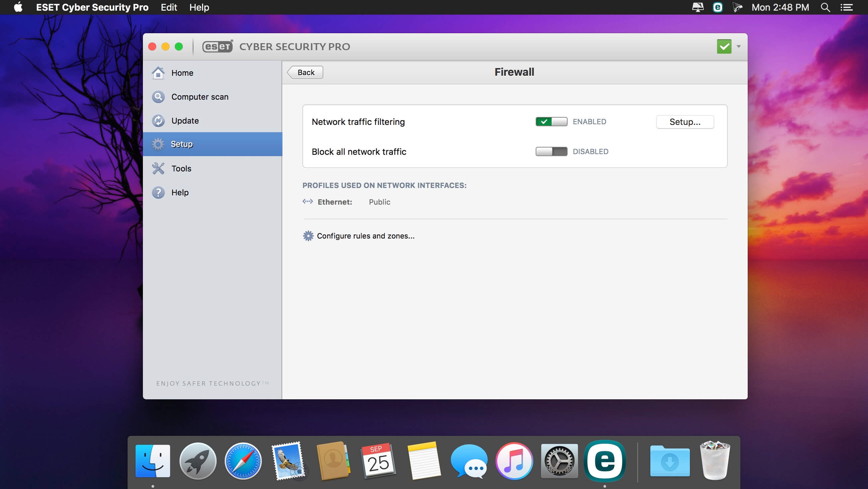Click the DISABLED status label

pos(590,151)
